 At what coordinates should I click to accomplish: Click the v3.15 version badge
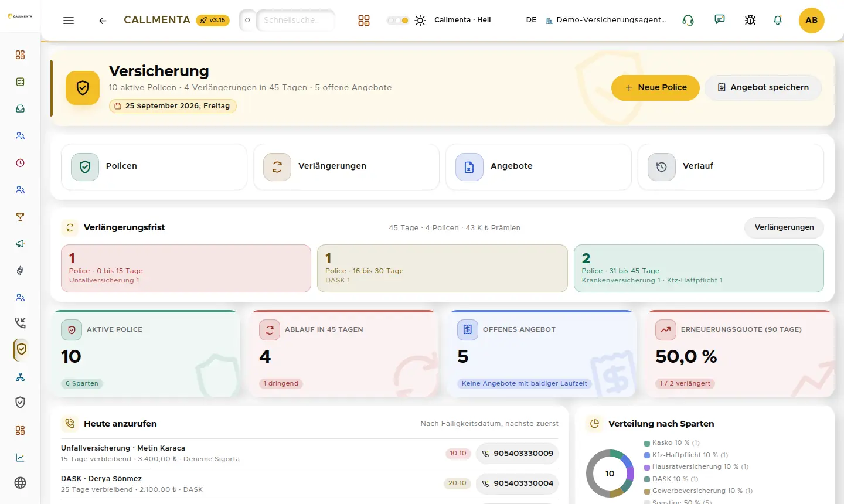tap(213, 21)
